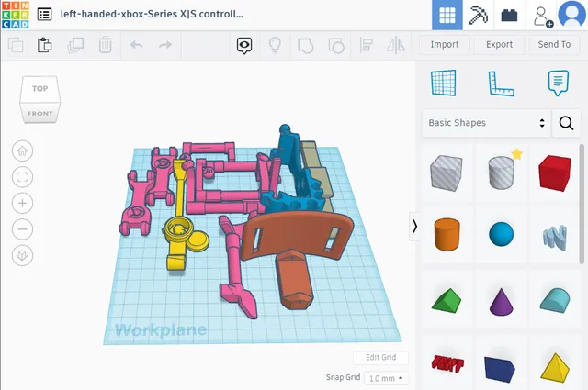The image size is (588, 390).
Task: Click the Edit Grid button
Action: pos(380,357)
